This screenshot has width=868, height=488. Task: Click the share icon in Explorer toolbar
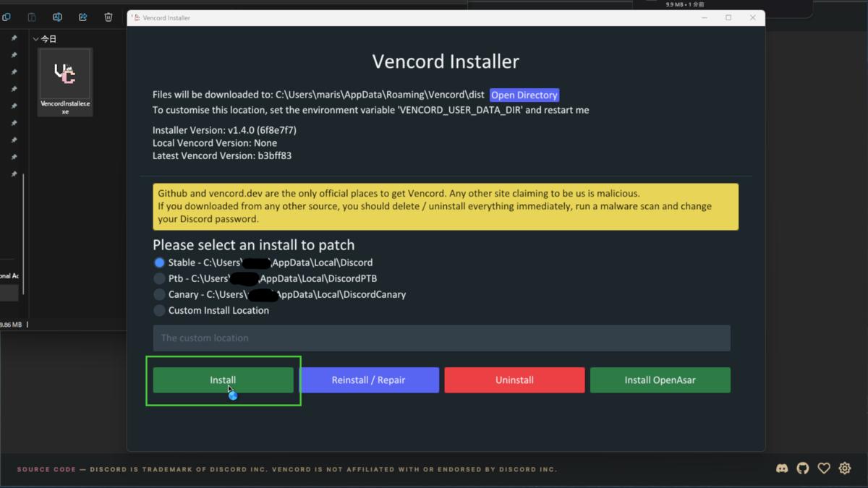(82, 17)
